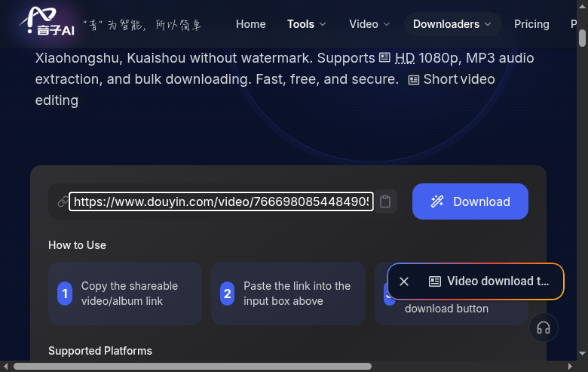Click the scroll right arrow

coord(571,367)
